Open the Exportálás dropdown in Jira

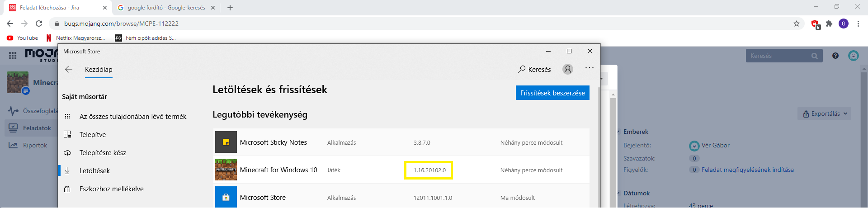point(824,113)
